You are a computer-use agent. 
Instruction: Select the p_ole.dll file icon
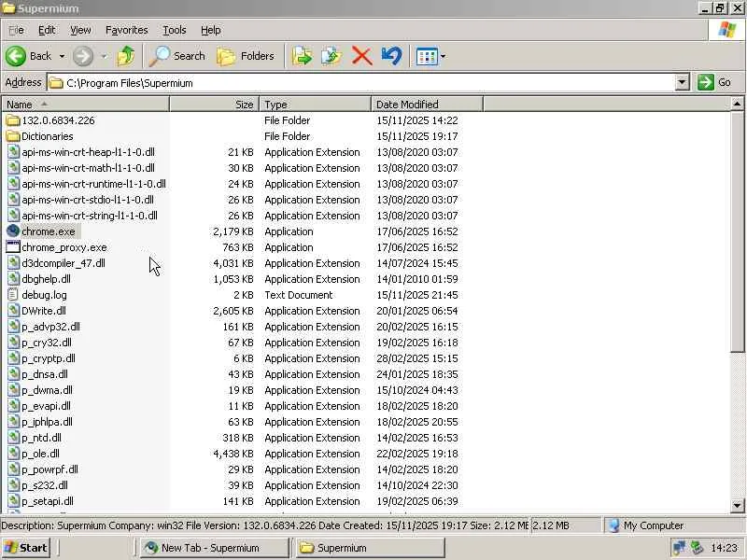(x=13, y=454)
